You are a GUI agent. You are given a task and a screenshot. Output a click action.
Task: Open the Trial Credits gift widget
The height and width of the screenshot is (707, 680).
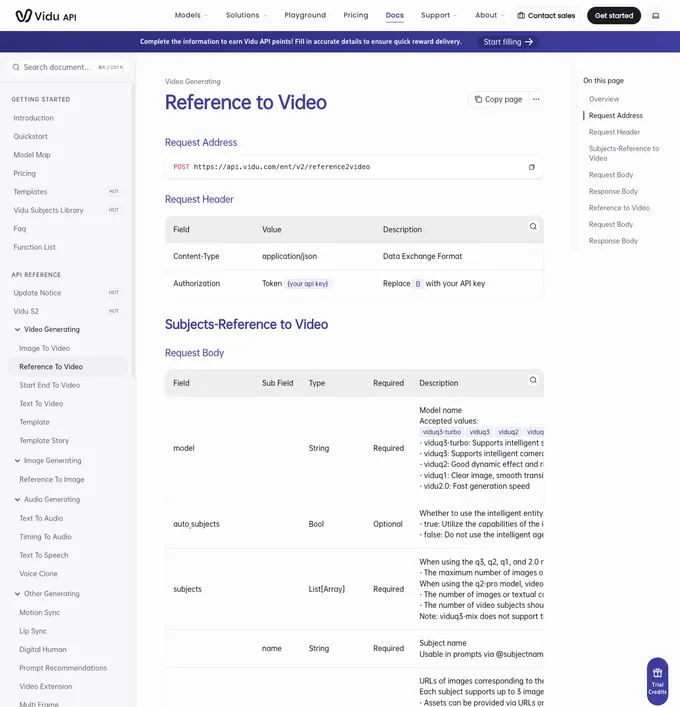tap(657, 681)
